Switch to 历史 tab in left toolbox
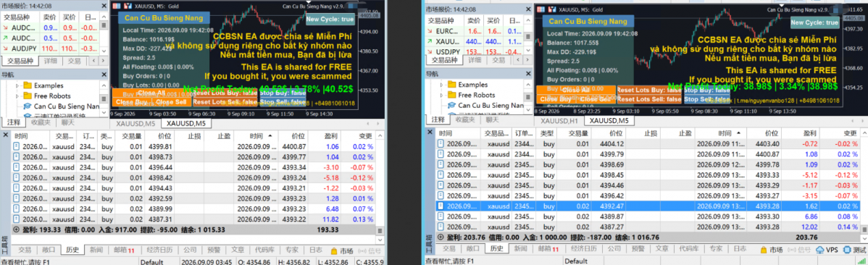 click(73, 250)
